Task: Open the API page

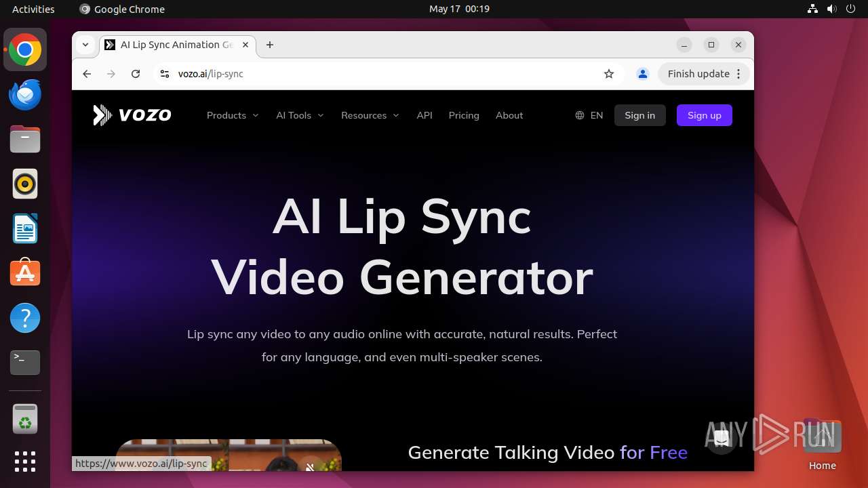Action: point(425,115)
